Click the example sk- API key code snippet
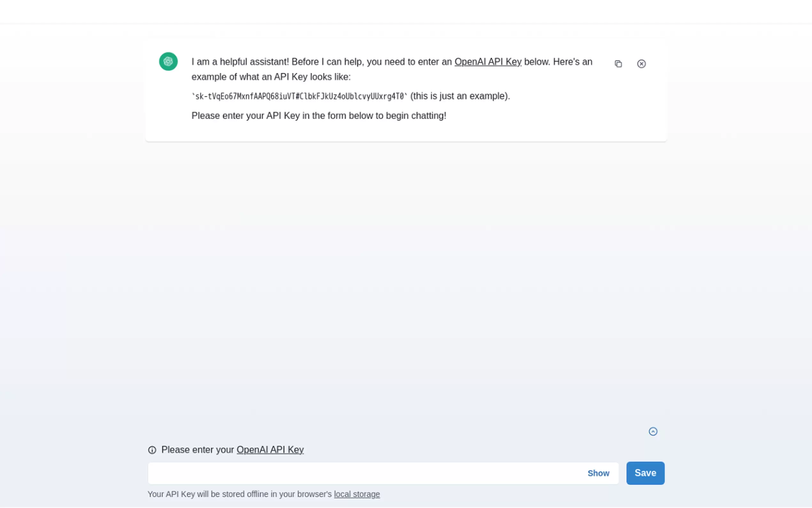 tap(300, 96)
